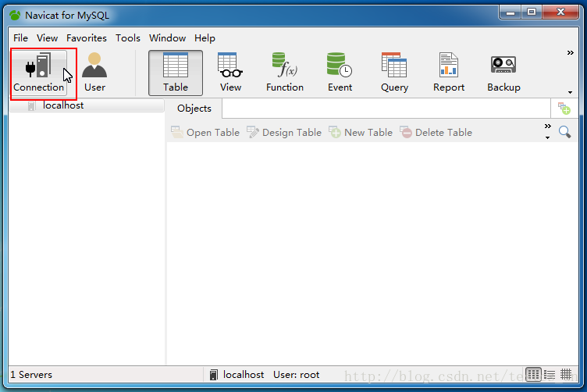This screenshot has height=392, width=587.
Task: Click the Delete Table button
Action: 436,132
